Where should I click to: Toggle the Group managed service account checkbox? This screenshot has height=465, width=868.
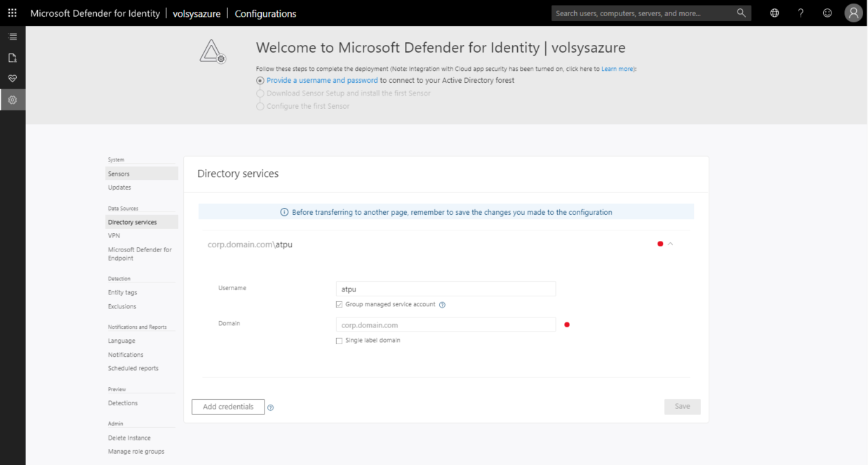tap(340, 305)
